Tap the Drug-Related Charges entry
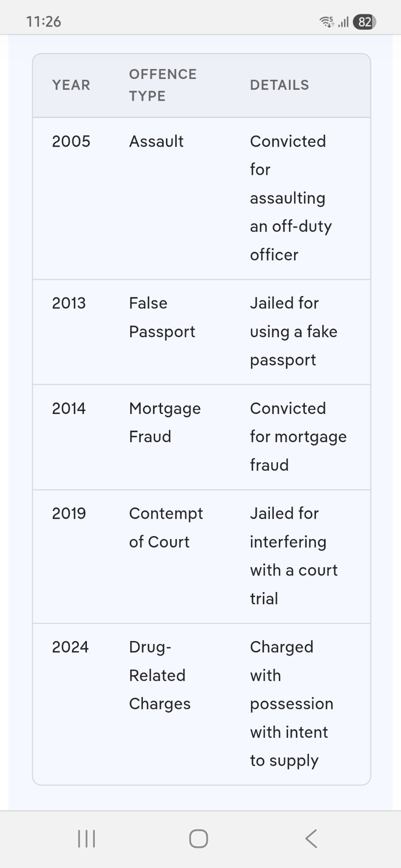 point(159,675)
